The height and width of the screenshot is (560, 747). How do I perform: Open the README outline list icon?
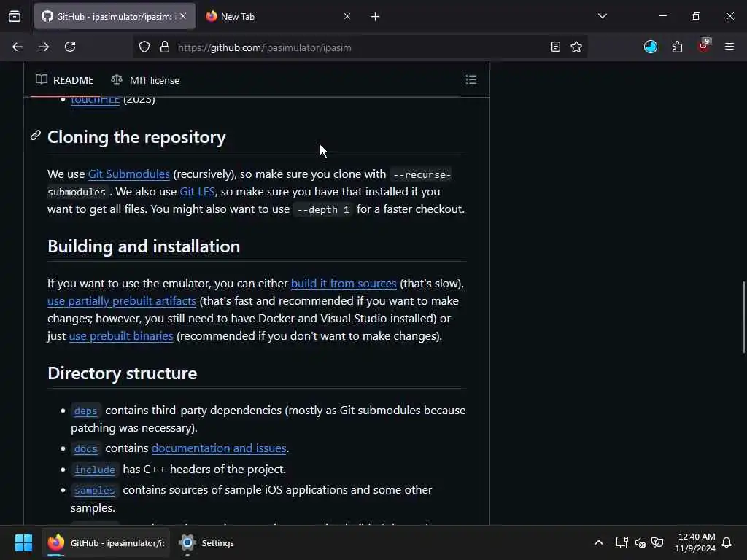click(x=471, y=79)
